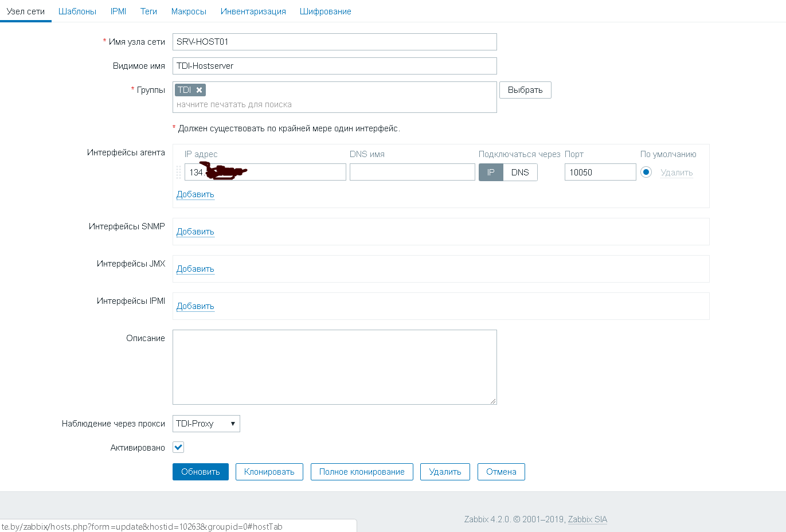Add a JMX interface via Добавить

[195, 269]
